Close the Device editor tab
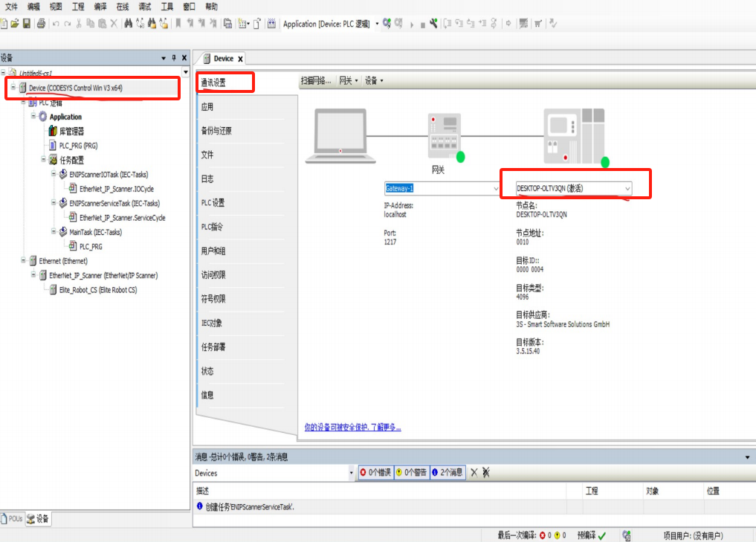The height and width of the screenshot is (542, 756). 240,59
